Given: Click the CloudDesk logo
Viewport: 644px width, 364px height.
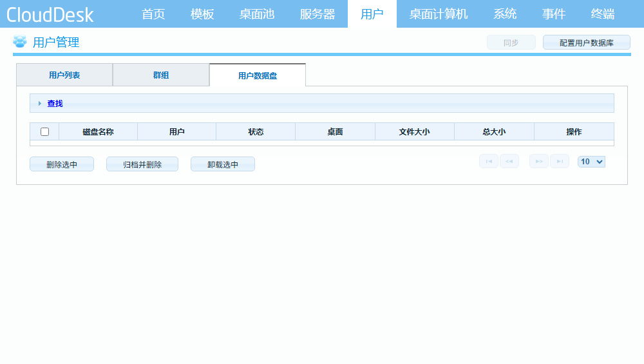Looking at the screenshot, I should click(50, 15).
